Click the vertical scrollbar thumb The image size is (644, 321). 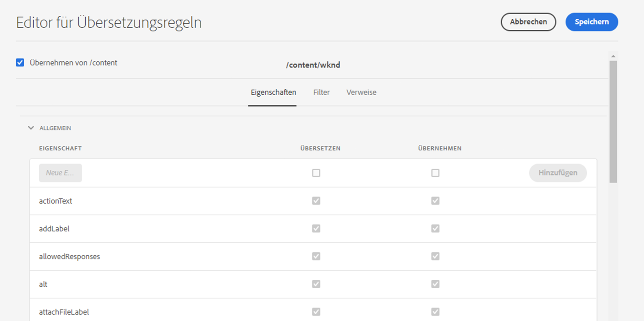point(613,121)
